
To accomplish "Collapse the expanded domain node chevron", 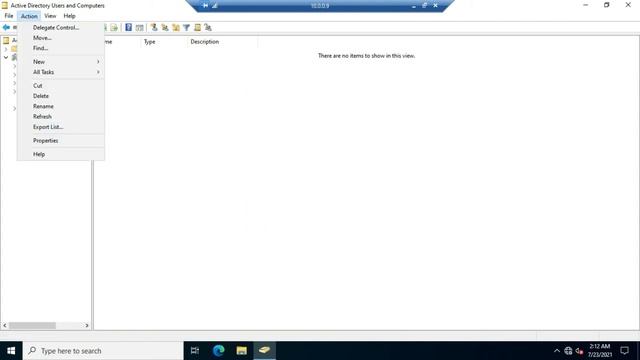I will [x=6, y=58].
